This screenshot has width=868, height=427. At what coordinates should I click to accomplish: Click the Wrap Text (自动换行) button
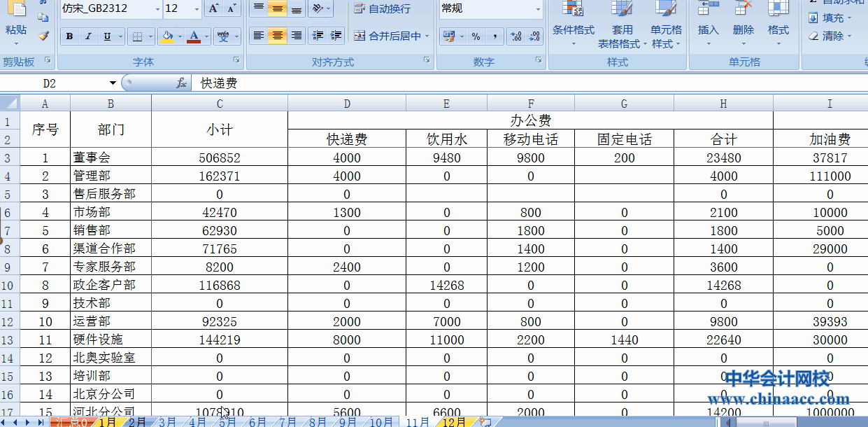pos(382,9)
